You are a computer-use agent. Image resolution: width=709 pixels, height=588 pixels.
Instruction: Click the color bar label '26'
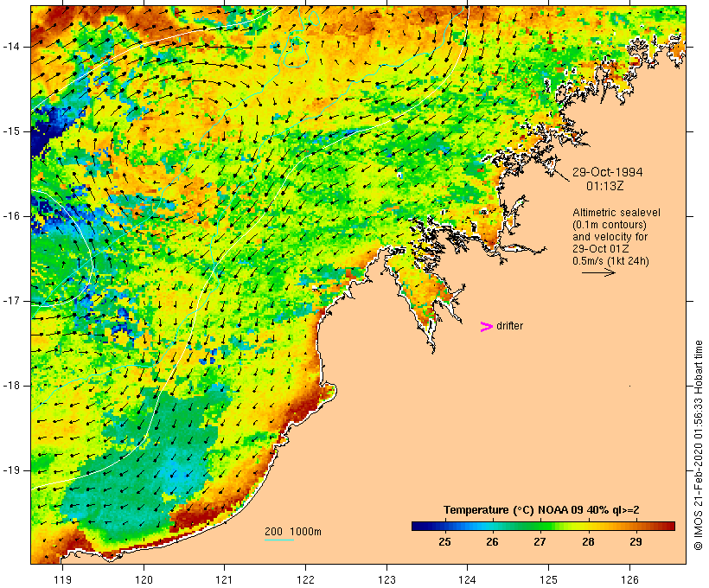493,542
